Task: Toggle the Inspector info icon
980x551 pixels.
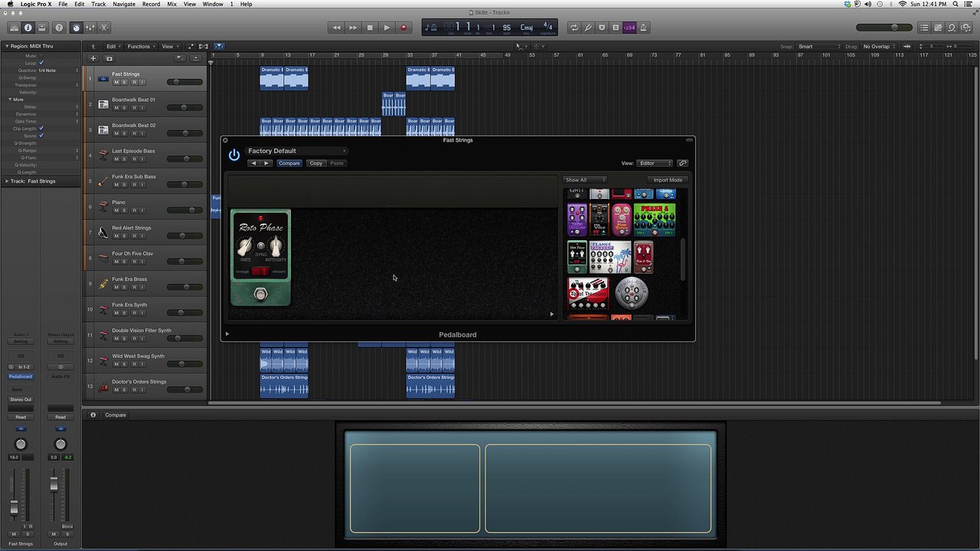Action: (28, 28)
